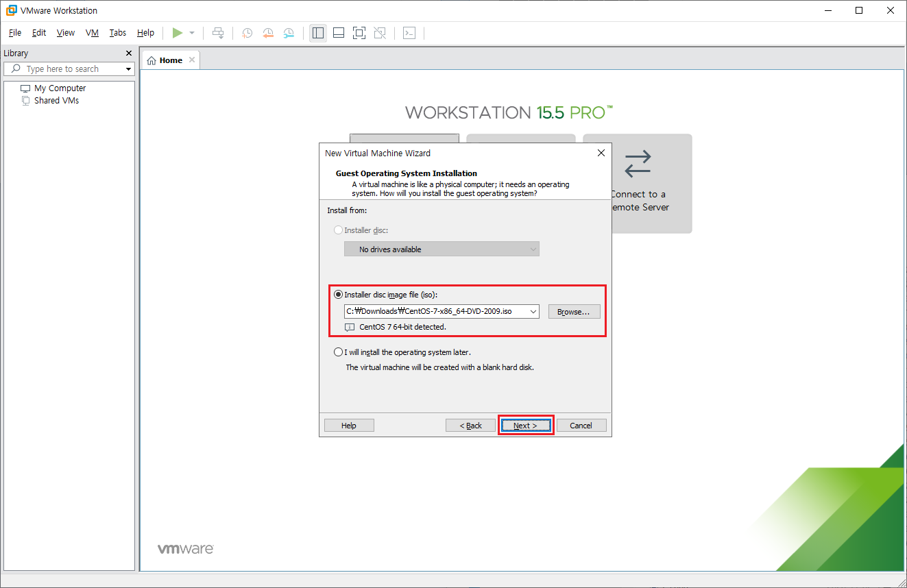
Task: Click the Library search magnifier icon
Action: point(16,69)
